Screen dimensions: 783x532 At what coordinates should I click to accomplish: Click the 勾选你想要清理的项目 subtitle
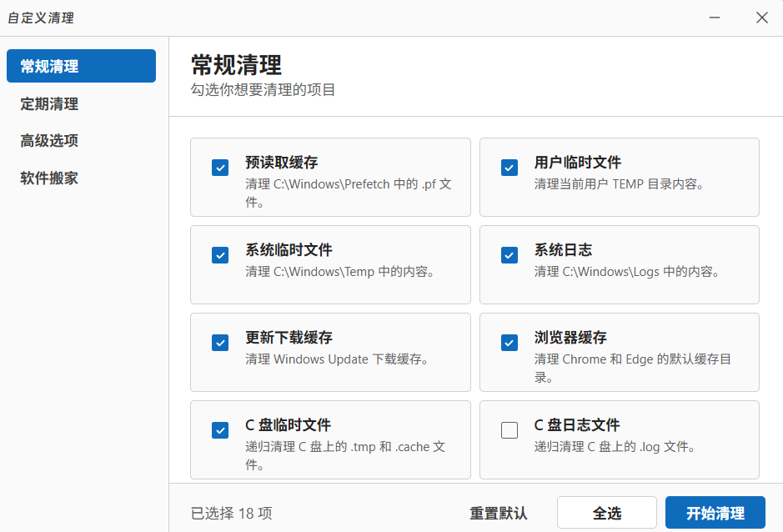pyautogui.click(x=263, y=90)
